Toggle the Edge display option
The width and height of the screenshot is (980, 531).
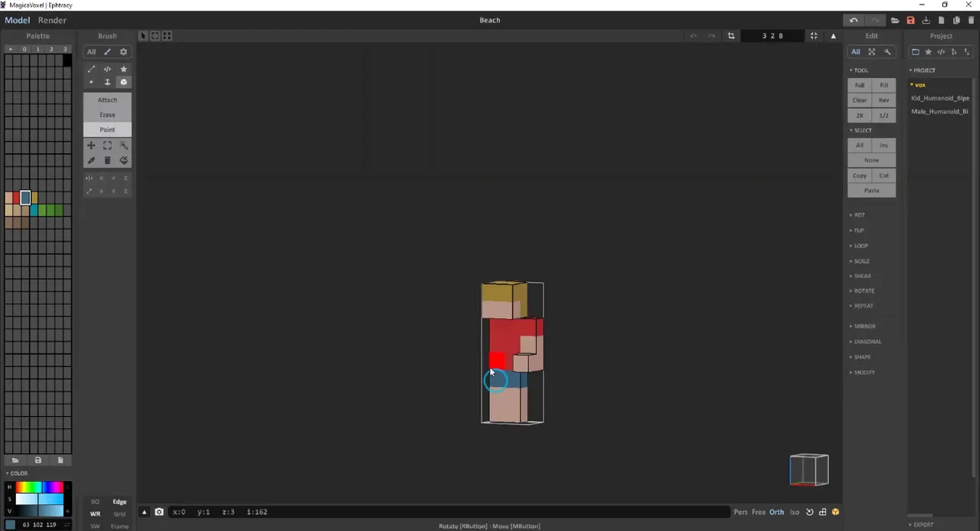tap(119, 502)
